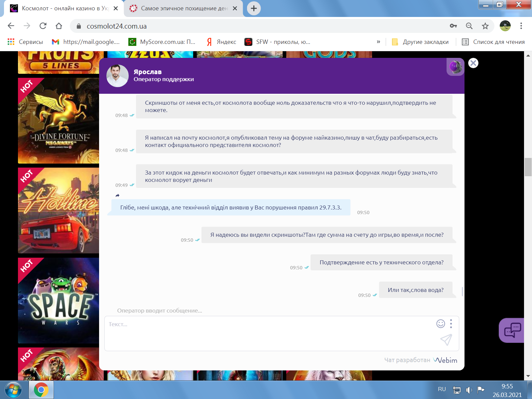Click the page vertical scrollbar thumb
The height and width of the screenshot is (399, 532).
point(528,167)
